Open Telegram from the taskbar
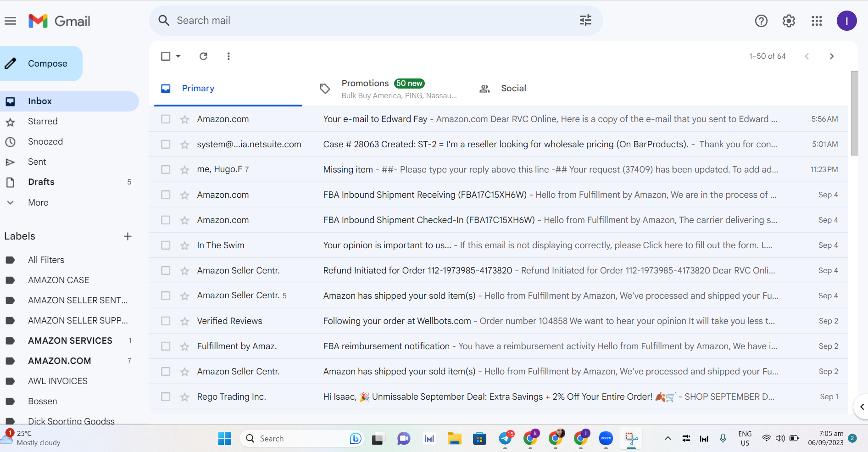The width and height of the screenshot is (868, 452). pyautogui.click(x=505, y=439)
